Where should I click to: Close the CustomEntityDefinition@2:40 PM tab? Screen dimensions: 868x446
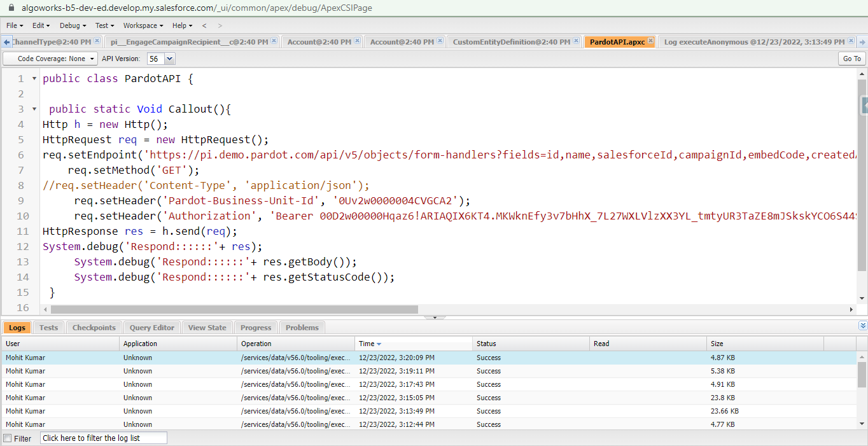click(576, 41)
